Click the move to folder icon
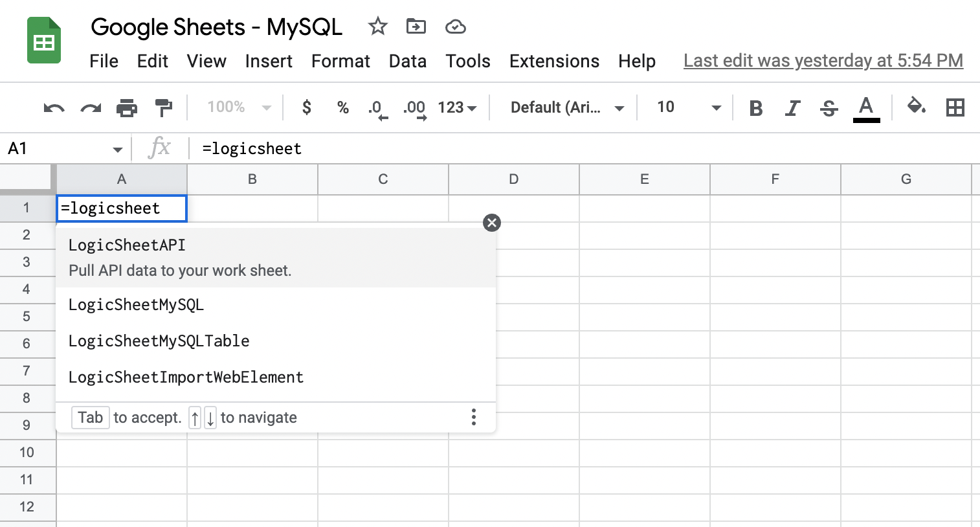This screenshot has width=980, height=527. point(416,27)
